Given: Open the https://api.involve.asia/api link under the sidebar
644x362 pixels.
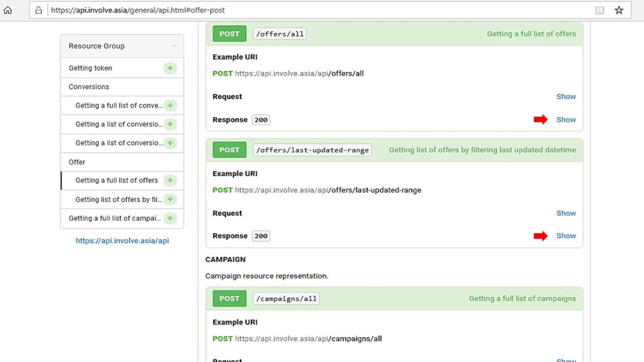Looking at the screenshot, I should (x=122, y=241).
